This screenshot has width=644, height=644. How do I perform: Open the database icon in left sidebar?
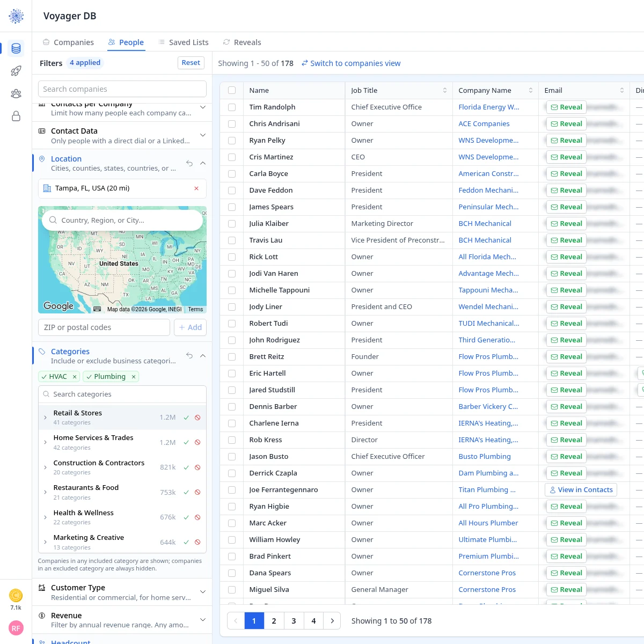(16, 48)
